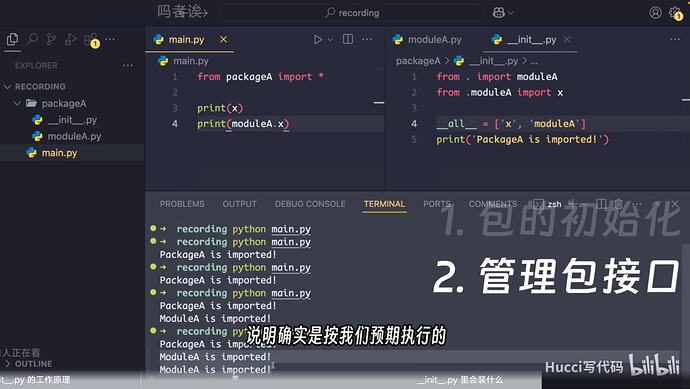The height and width of the screenshot is (389, 690).
Task: Click 'from packageA import *' code line
Action: coord(261,77)
